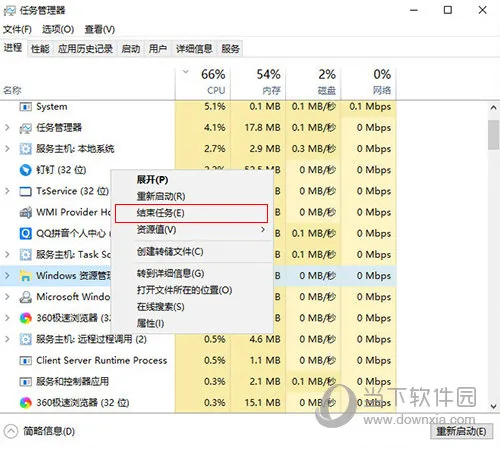This screenshot has height=449, width=500.
Task: Expand the 360极速浏览器 process group
Action: 7,318
